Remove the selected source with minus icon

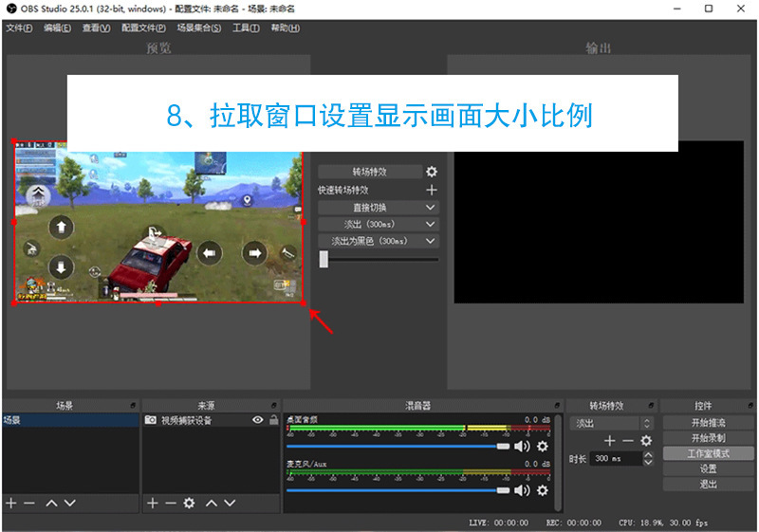171,504
